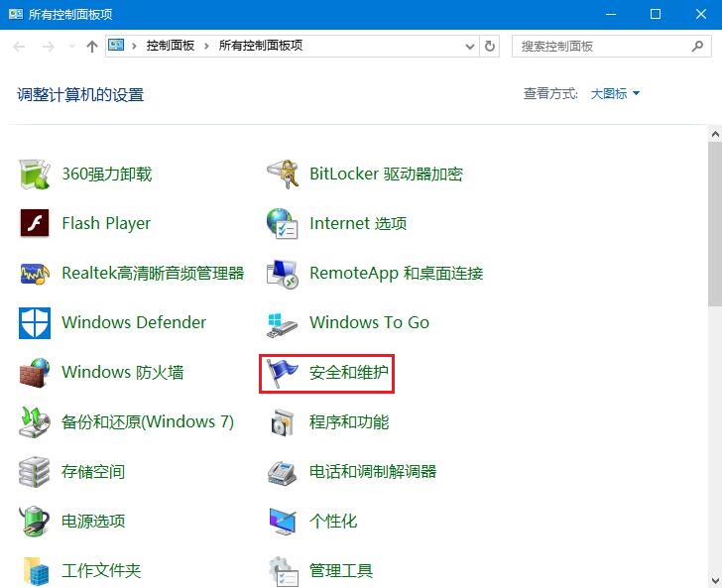Click the 管理工具 gear icon
Screen dimensions: 722x588
click(x=284, y=571)
